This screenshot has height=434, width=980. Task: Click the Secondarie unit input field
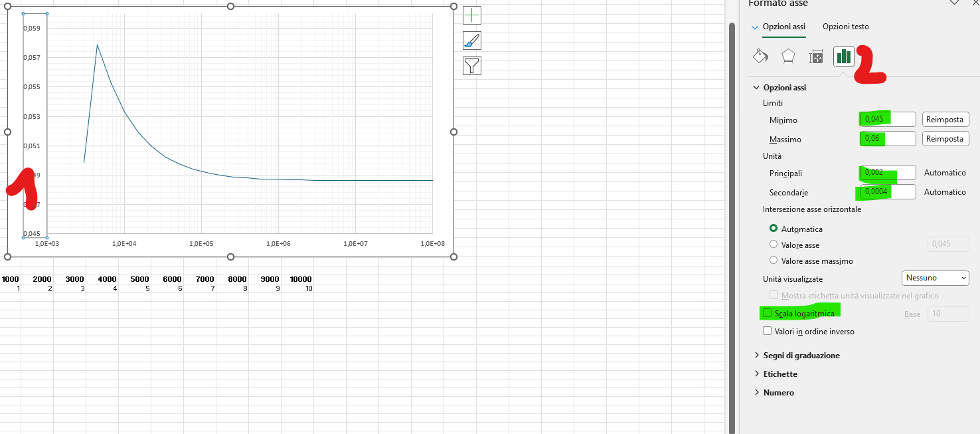[x=888, y=191]
